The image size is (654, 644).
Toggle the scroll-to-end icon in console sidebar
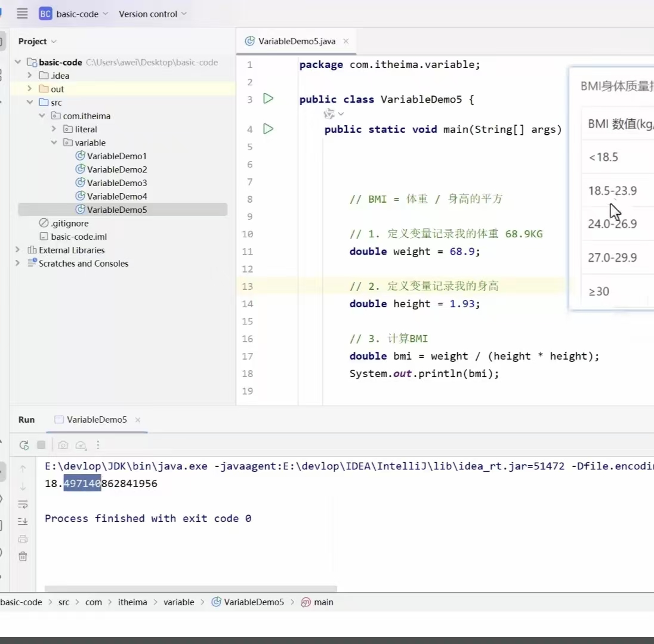pos(23,521)
